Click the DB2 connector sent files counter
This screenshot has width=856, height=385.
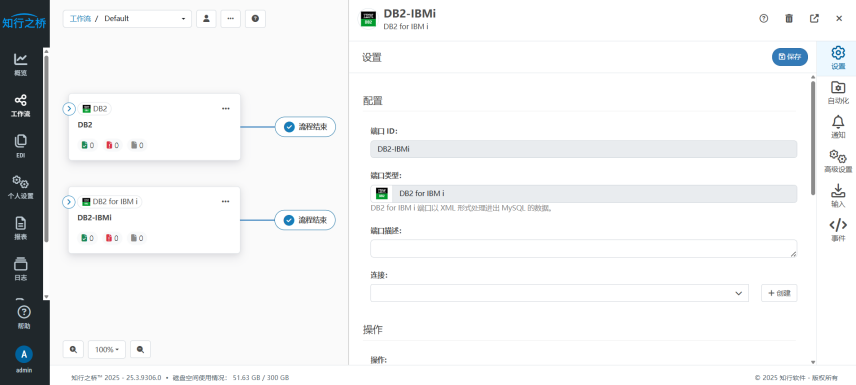[87, 145]
